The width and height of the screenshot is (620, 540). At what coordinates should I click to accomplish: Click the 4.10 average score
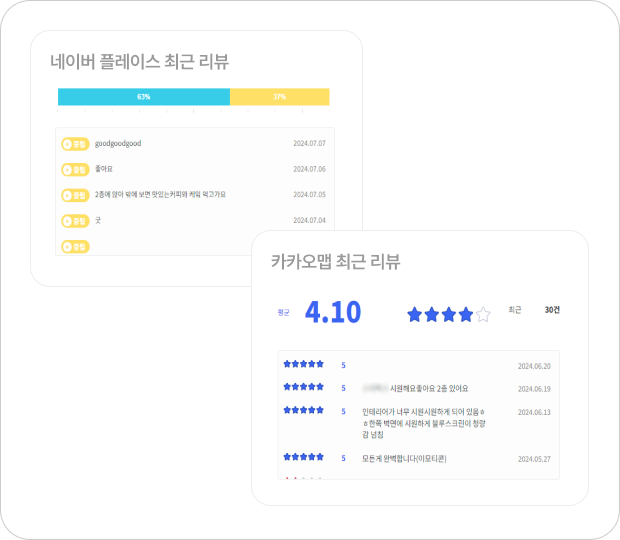tap(332, 312)
